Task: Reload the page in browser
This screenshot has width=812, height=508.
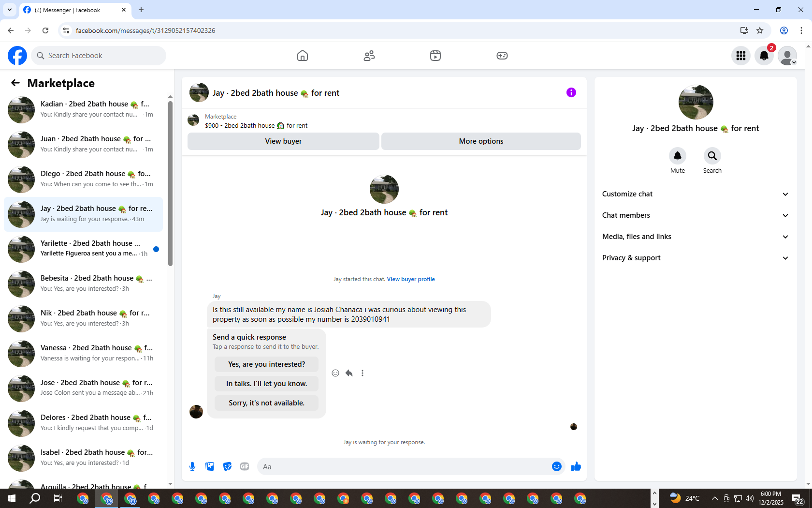Action: (45, 30)
